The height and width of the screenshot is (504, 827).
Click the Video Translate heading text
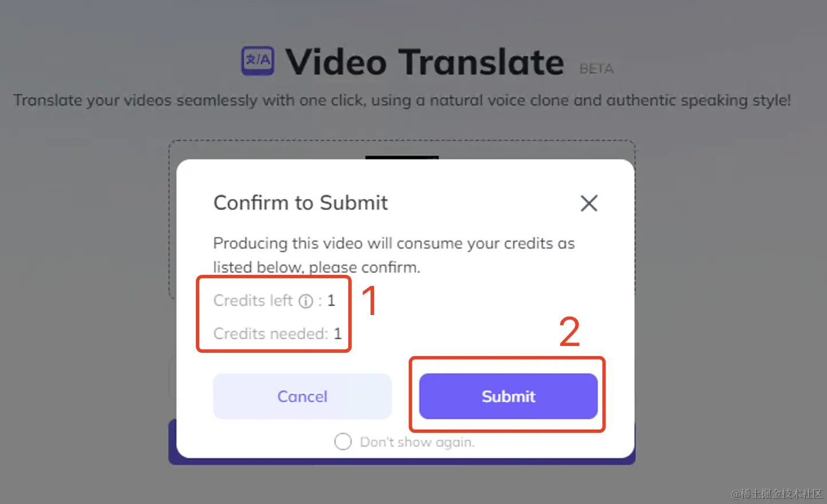pyautogui.click(x=425, y=62)
